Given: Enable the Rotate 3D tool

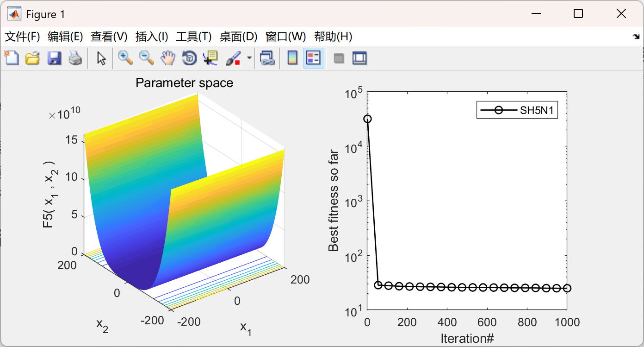Looking at the screenshot, I should coord(189,58).
